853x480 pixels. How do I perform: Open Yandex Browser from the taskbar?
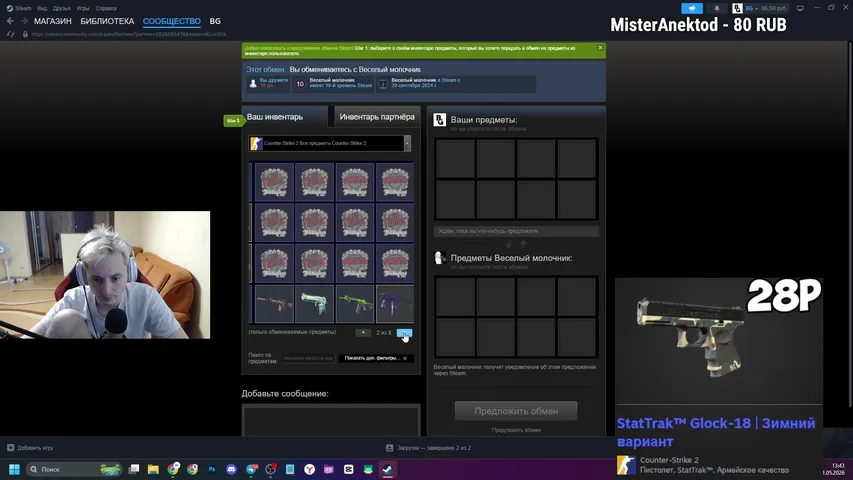310,469
